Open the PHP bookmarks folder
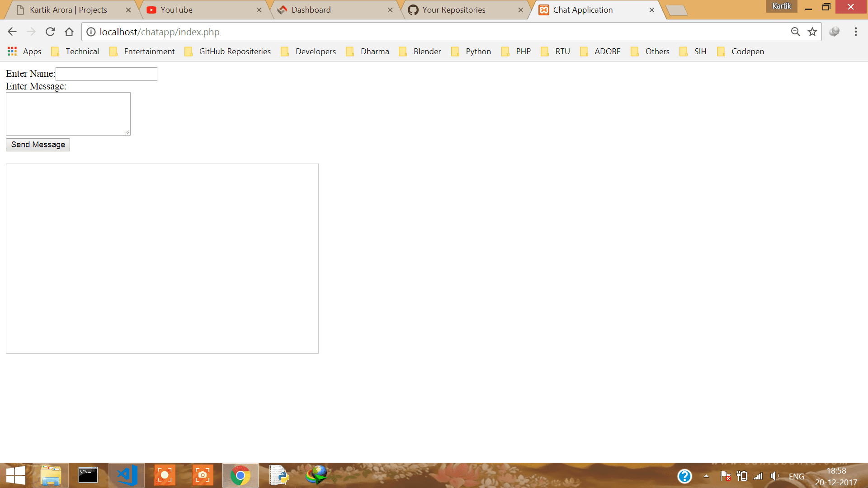Image resolution: width=868 pixels, height=488 pixels. [x=516, y=52]
